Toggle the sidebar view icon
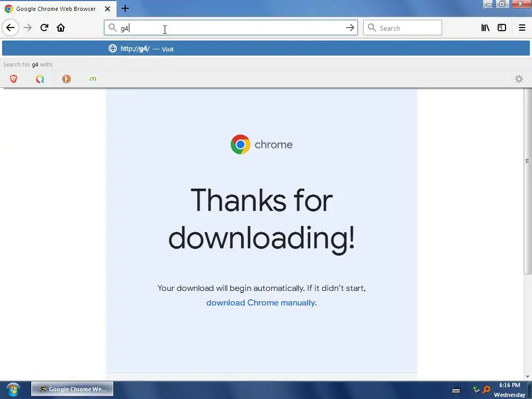This screenshot has width=532, height=399. (x=502, y=28)
